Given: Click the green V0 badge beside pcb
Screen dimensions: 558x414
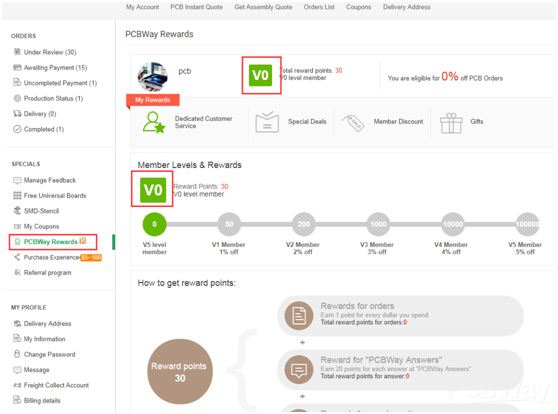Looking at the screenshot, I should 260,75.
